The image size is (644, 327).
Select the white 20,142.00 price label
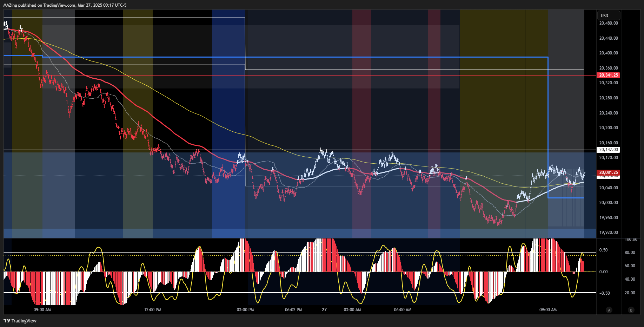click(608, 150)
